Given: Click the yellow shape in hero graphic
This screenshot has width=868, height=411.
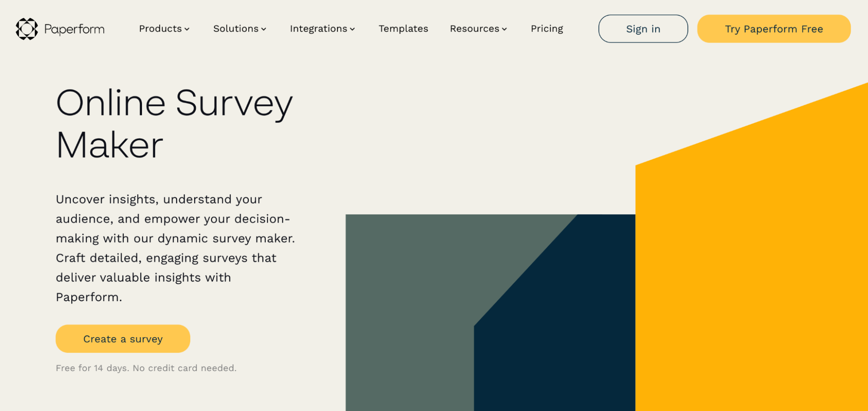Looking at the screenshot, I should point(751,269).
